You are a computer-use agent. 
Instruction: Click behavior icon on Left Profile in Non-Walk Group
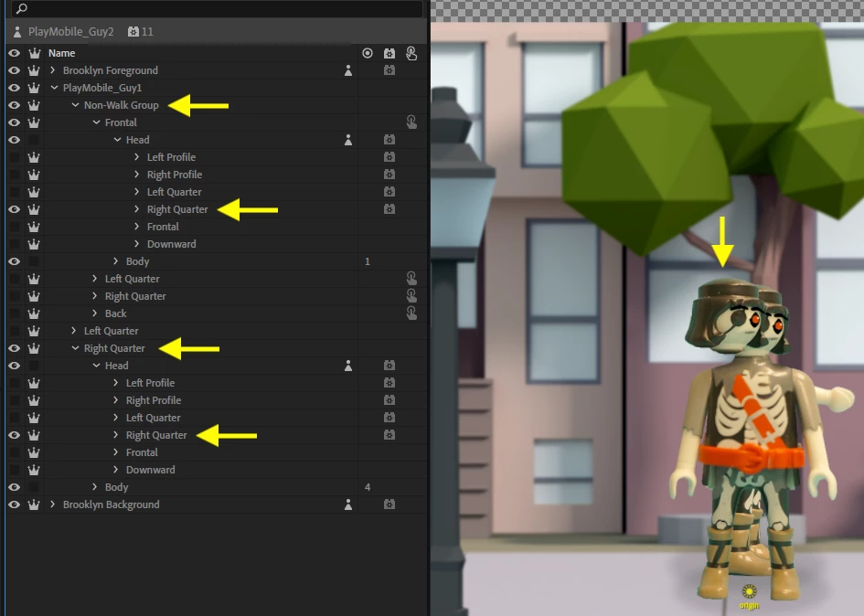(x=389, y=157)
